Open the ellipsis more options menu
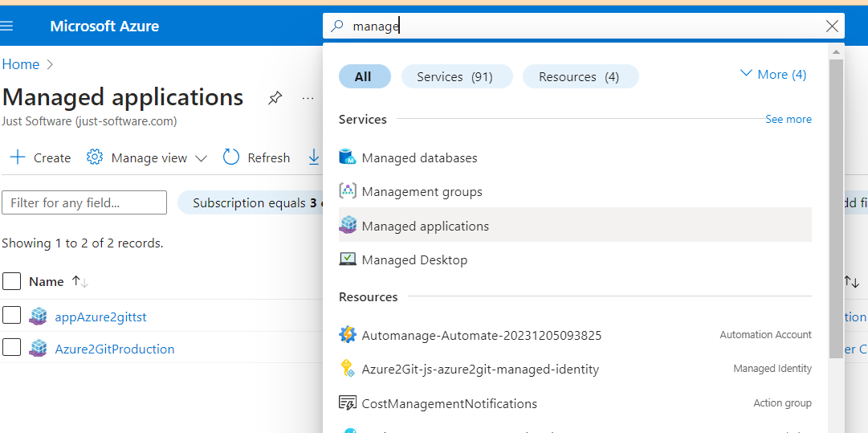 click(308, 98)
